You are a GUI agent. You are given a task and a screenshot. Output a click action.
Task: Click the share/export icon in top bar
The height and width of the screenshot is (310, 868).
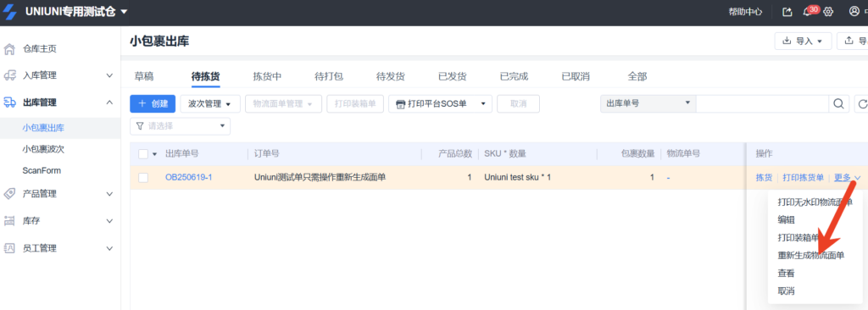point(787,12)
